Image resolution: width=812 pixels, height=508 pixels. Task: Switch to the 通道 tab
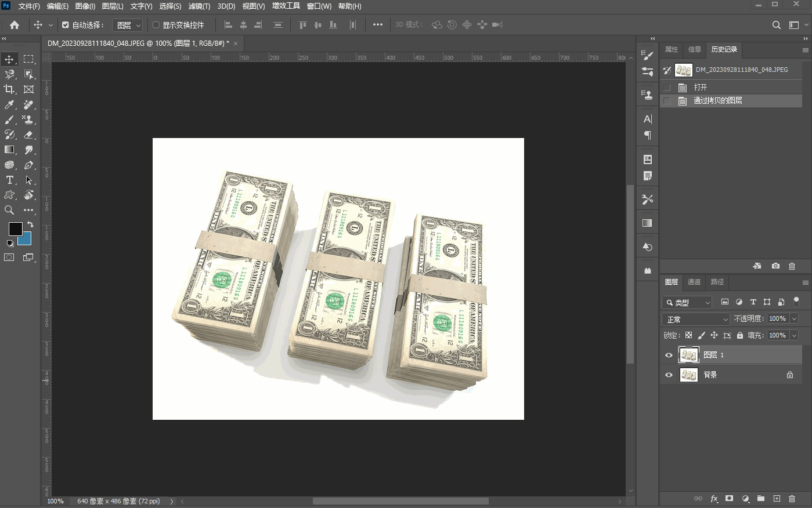tap(694, 282)
